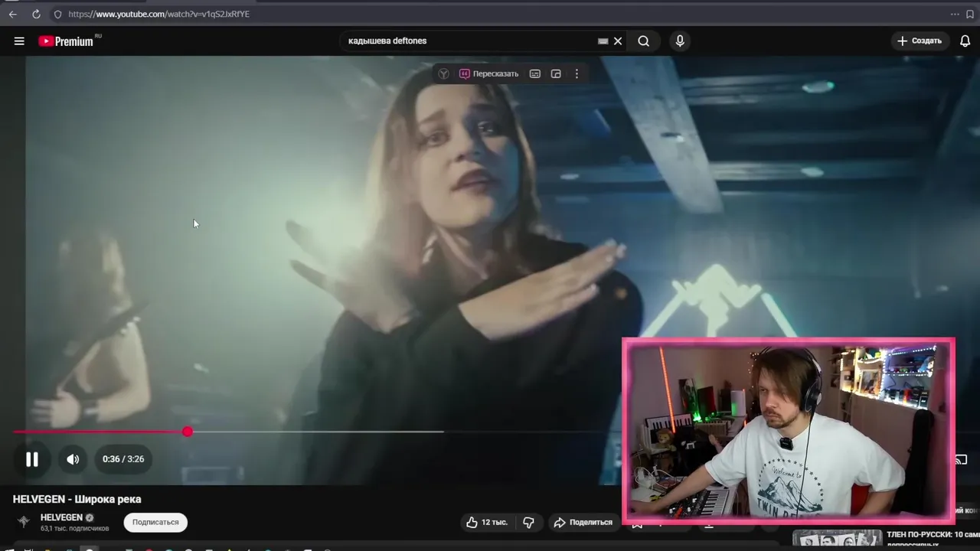Dislike the video
980x551 pixels.
click(x=528, y=522)
